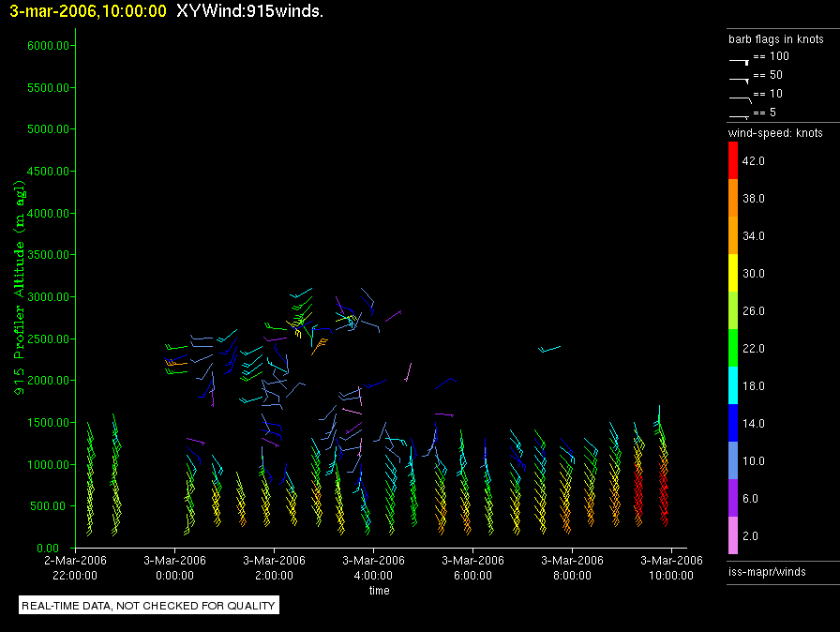Click the 'REAL-TIME DATA, NOT CHECKED FOR QUALITY' notice

click(x=149, y=605)
